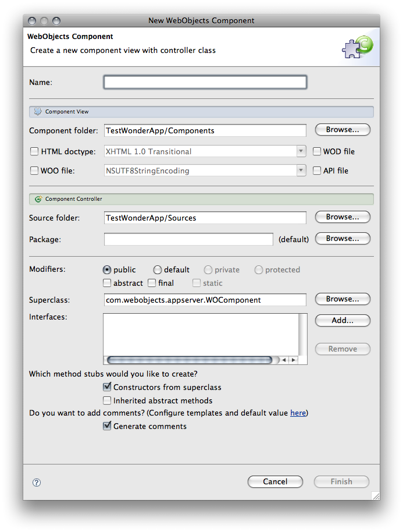403x532 pixels.
Task: Click the Cancel button
Action: (275, 481)
